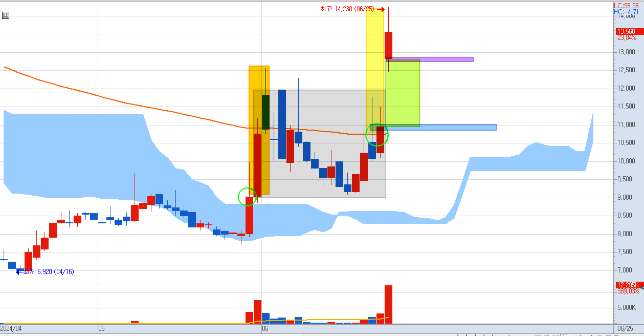Click the 2024/04 date label
The width and height of the screenshot is (644, 336).
[11, 328]
